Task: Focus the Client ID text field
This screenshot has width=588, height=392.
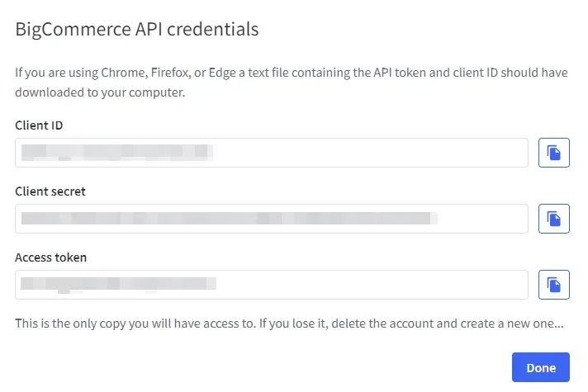Action: pyautogui.click(x=271, y=153)
